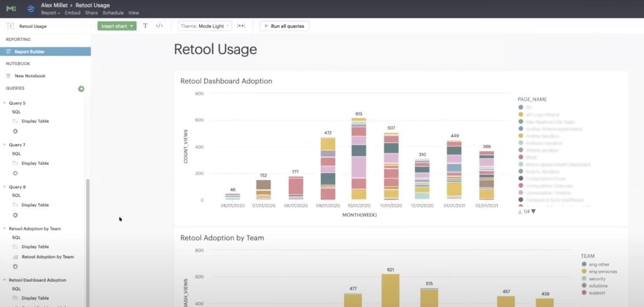Click the workspace avatar icon beside the Mode logo
The height and width of the screenshot is (307, 644).
30,8
